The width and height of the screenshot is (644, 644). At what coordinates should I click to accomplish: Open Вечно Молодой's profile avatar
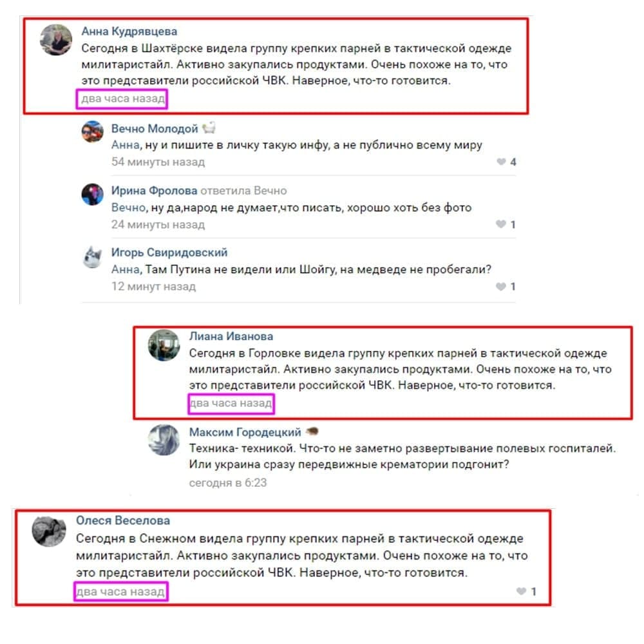point(92,131)
